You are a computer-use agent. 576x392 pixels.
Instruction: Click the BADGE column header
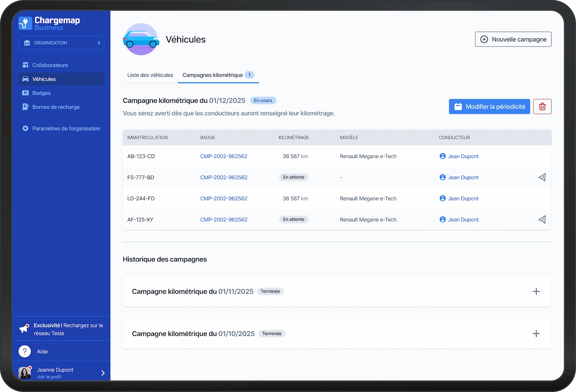[x=208, y=138]
